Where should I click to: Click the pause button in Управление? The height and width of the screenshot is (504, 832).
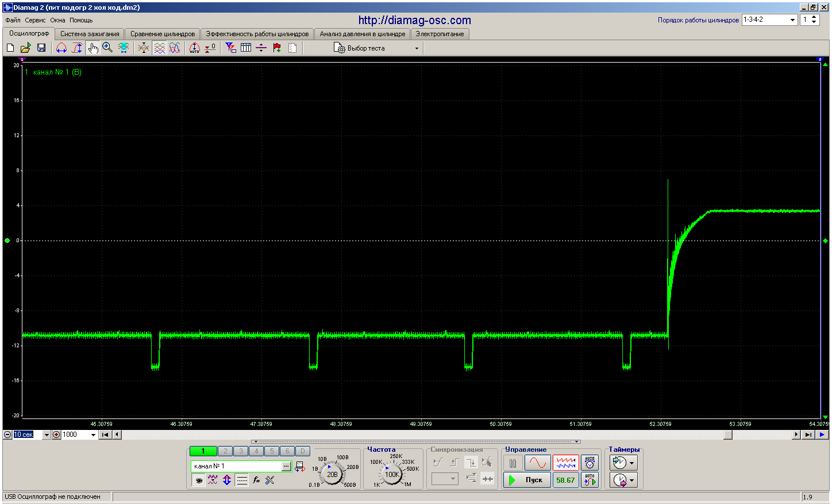tap(513, 463)
